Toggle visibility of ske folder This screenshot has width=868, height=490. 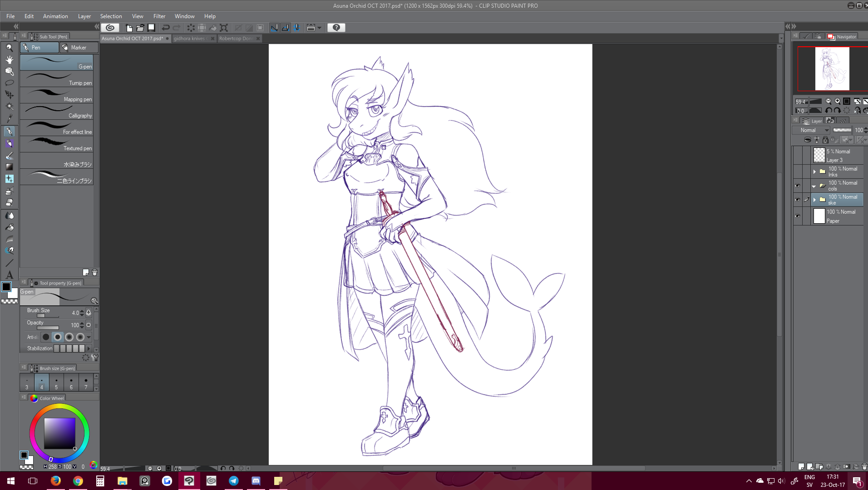[797, 199]
